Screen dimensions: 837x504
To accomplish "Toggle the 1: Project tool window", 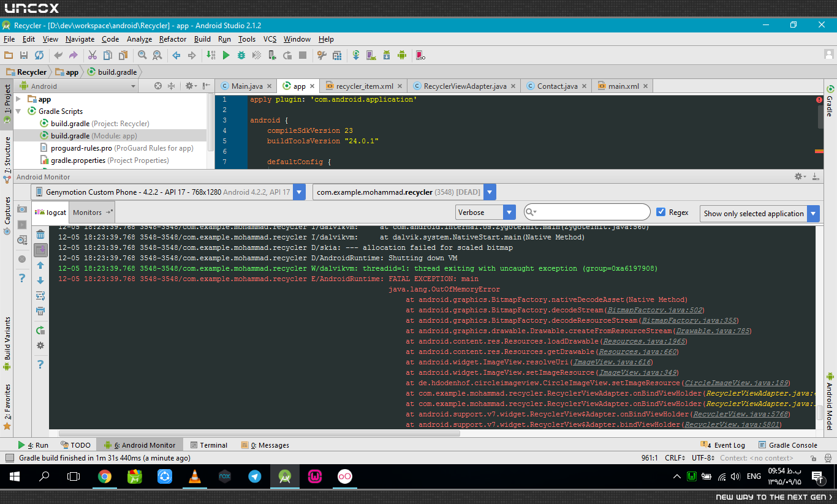I will tap(7, 103).
